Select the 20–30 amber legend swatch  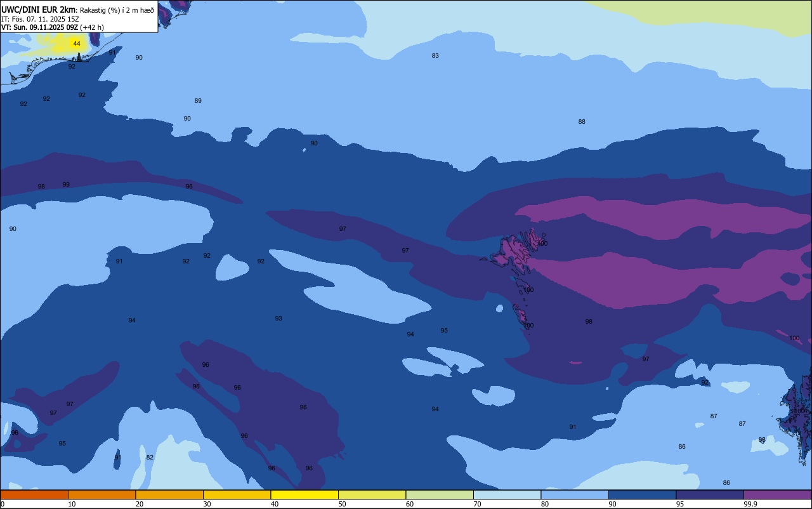(x=169, y=494)
